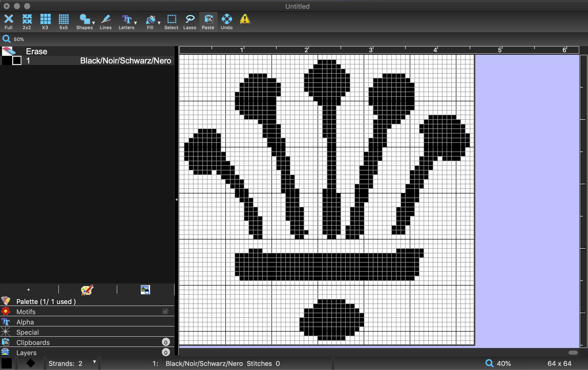This screenshot has width=588, height=370.
Task: Choose the 2x2 stitch tool
Action: click(27, 22)
